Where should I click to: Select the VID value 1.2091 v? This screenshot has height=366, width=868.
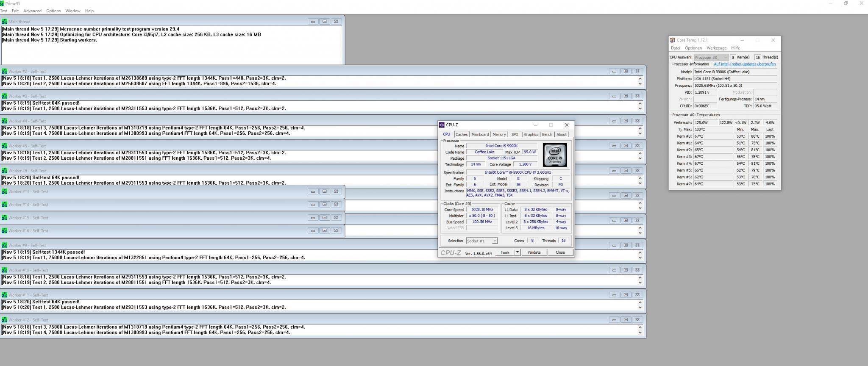705,92
